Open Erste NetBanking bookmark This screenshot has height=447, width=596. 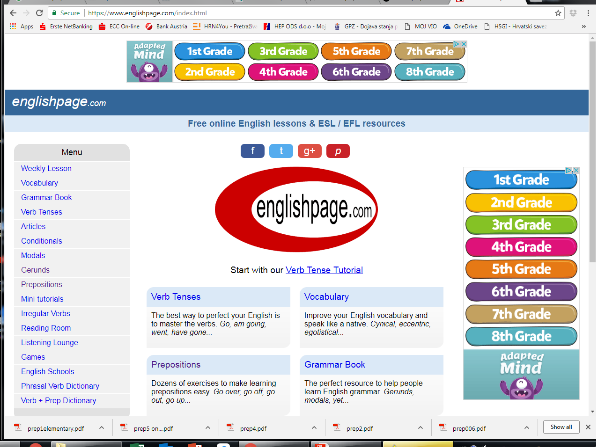(66, 26)
